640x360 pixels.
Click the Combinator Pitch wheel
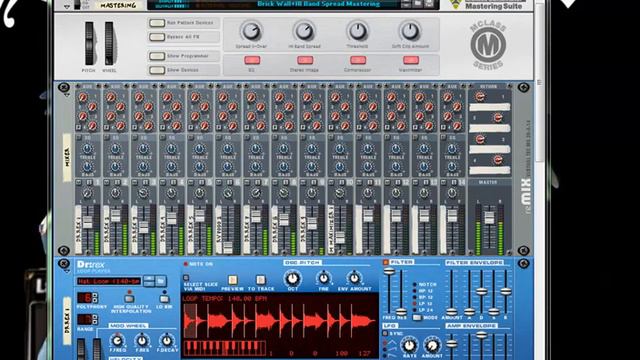(x=89, y=44)
